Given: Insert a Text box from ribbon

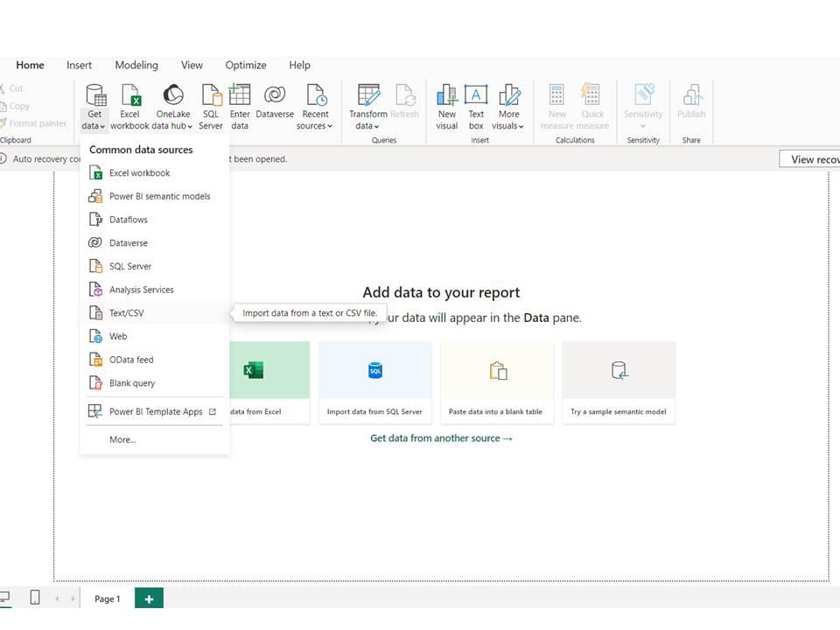Looking at the screenshot, I should [476, 107].
